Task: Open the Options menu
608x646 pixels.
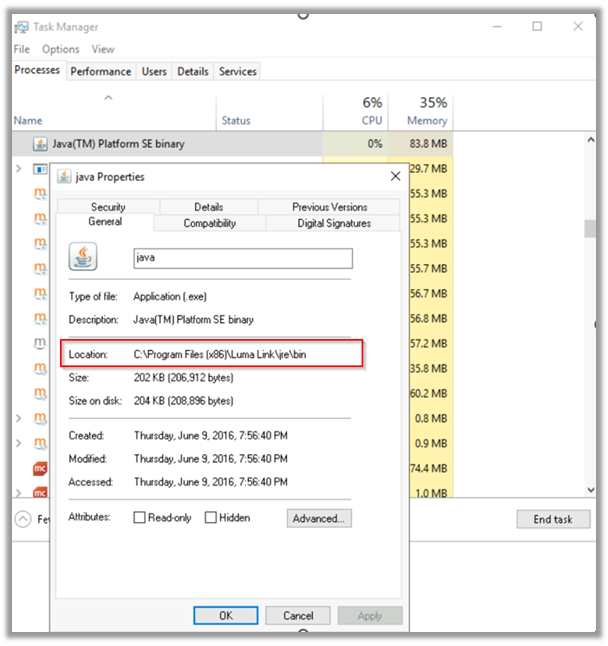Action: (61, 49)
